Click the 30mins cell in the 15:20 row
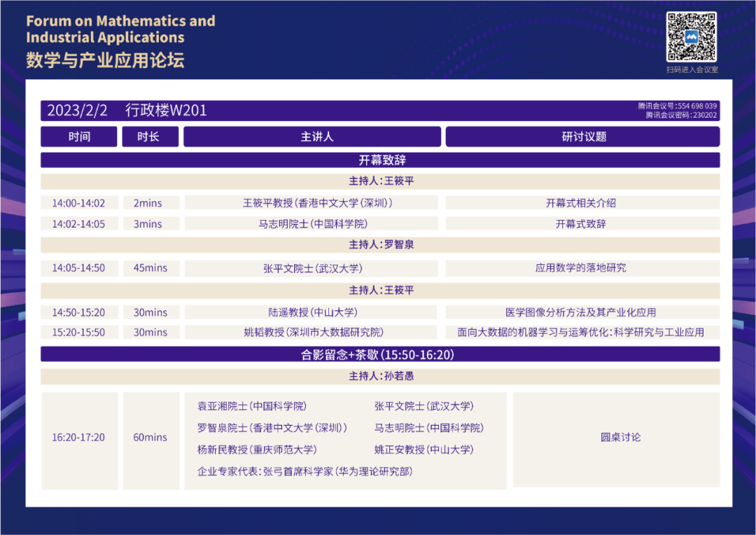This screenshot has height=535, width=756. tap(151, 333)
